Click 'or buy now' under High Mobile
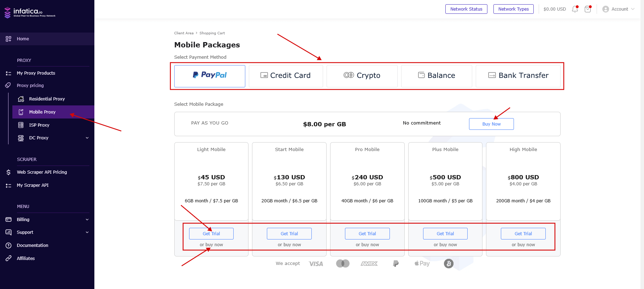Screen dimensions: 644x289 tap(523, 245)
